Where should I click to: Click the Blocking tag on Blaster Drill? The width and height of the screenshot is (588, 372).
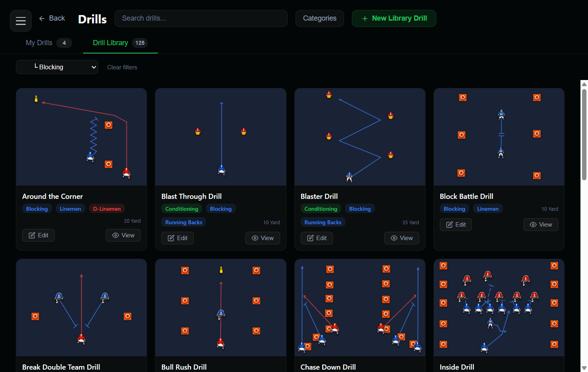[360, 209]
